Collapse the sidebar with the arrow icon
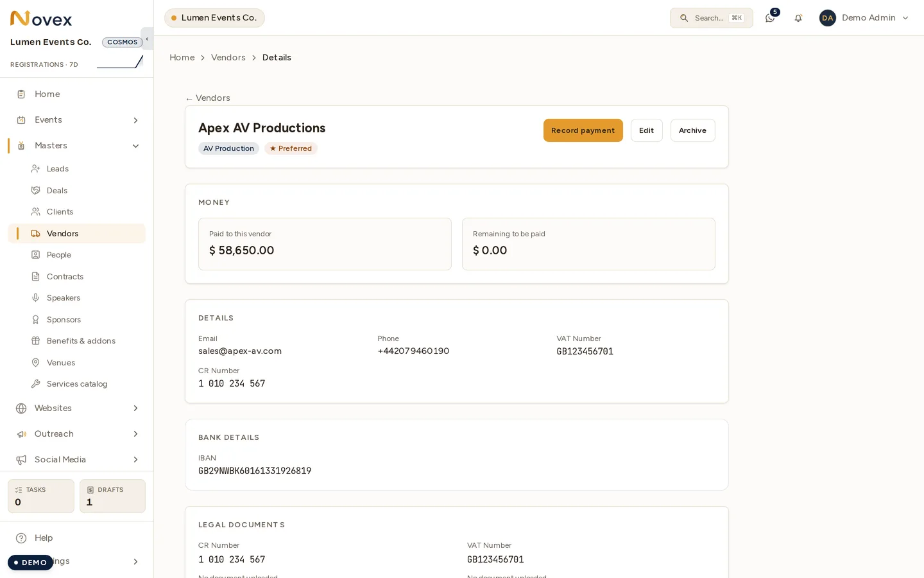924x578 pixels. (147, 39)
